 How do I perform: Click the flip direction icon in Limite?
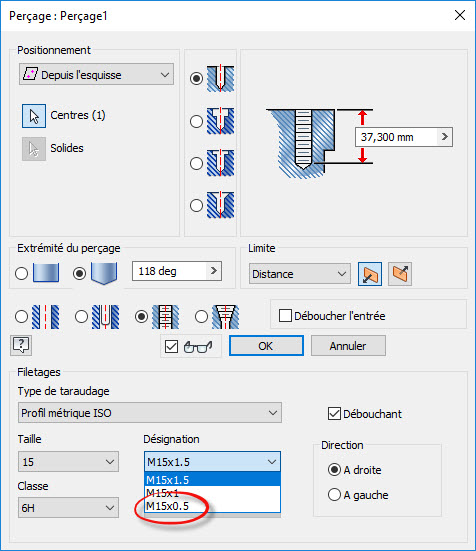[x=370, y=274]
